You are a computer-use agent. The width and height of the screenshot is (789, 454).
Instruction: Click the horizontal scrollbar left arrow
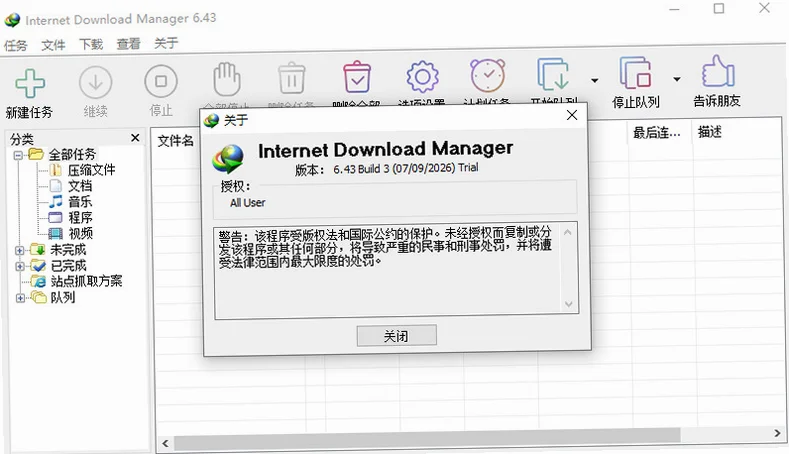(165, 443)
